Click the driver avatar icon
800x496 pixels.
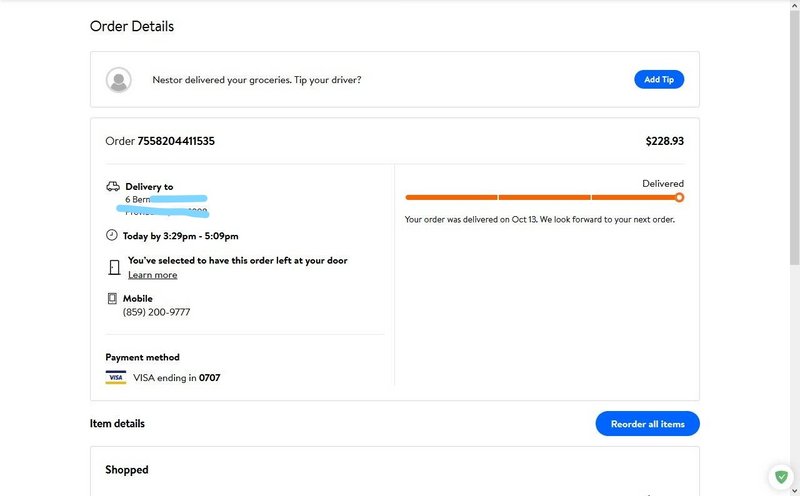point(119,80)
